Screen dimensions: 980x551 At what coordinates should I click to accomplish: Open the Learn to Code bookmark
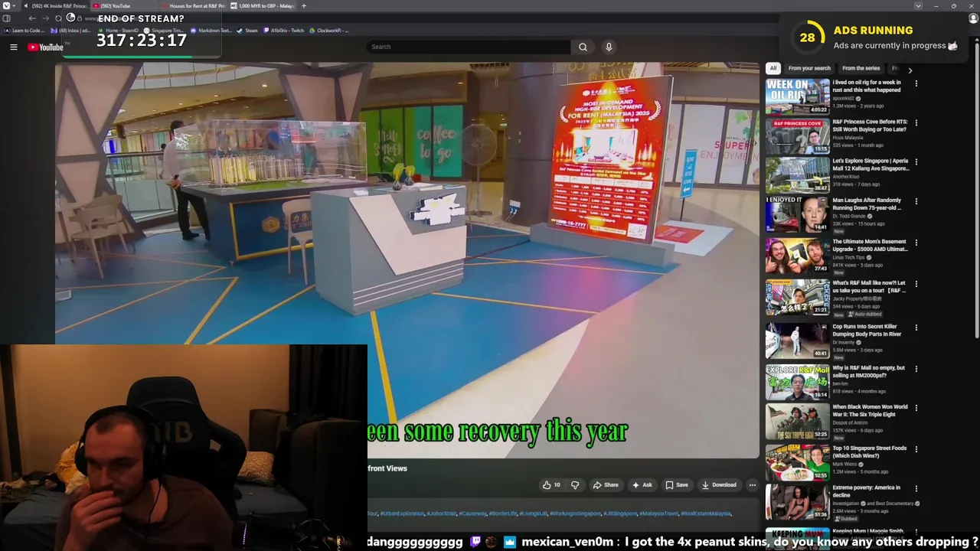(x=24, y=31)
